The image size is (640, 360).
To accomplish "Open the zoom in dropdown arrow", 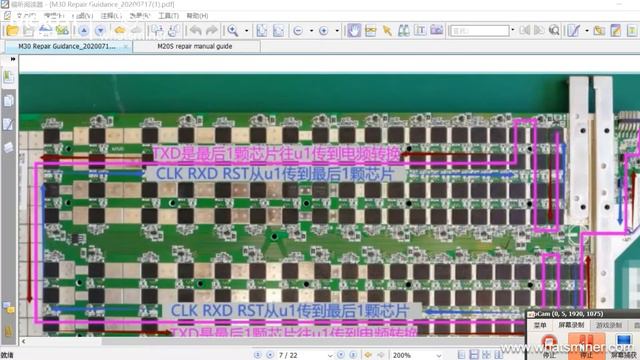I will pos(337,31).
